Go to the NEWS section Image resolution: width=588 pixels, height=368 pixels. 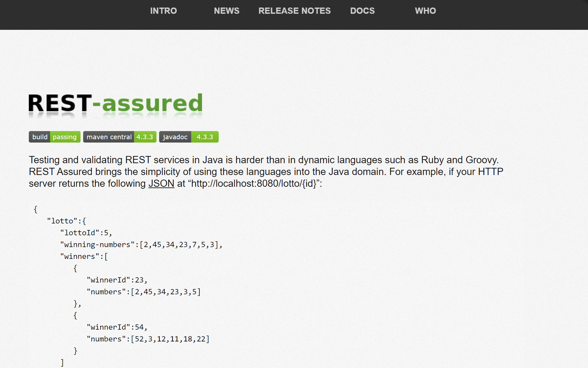point(227,11)
